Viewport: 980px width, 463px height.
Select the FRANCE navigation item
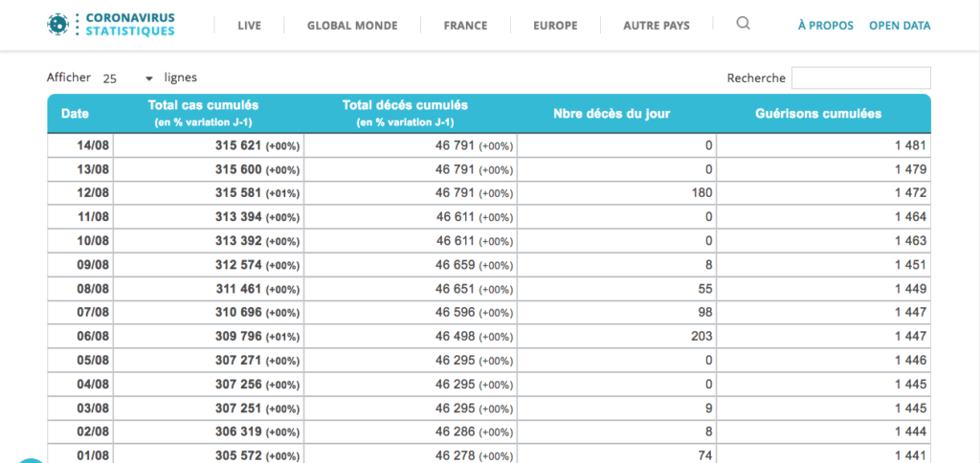point(466,26)
